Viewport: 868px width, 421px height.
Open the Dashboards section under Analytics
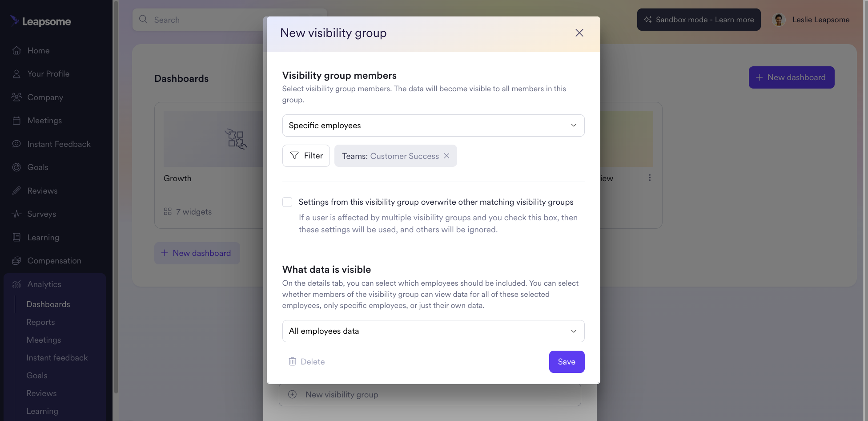pos(48,304)
